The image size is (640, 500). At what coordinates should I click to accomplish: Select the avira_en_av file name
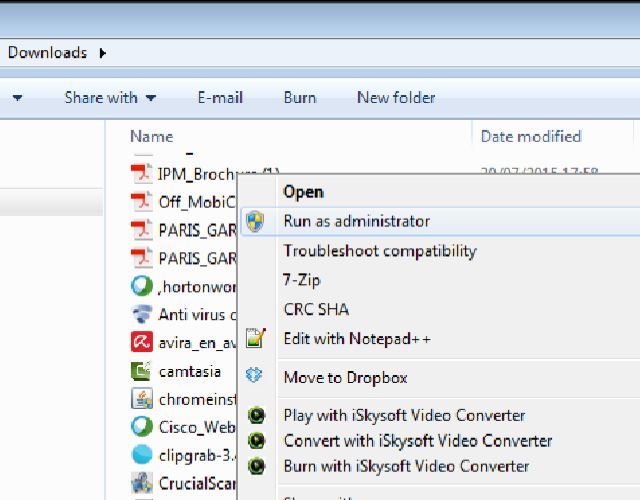pyautogui.click(x=197, y=343)
